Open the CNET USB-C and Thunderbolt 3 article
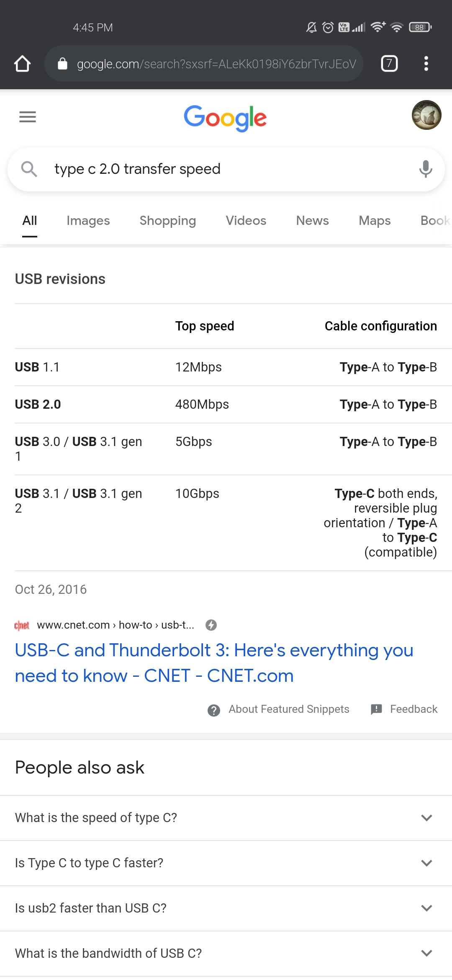This screenshot has width=452, height=980. click(x=213, y=663)
